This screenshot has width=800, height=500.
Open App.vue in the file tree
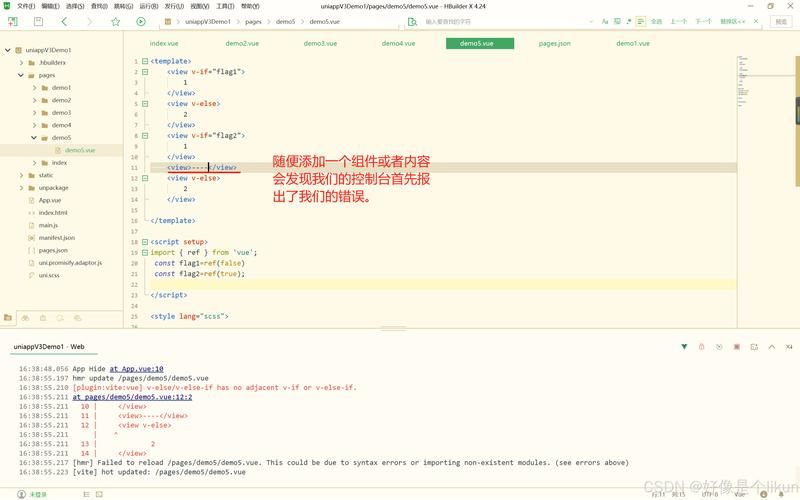(x=49, y=200)
